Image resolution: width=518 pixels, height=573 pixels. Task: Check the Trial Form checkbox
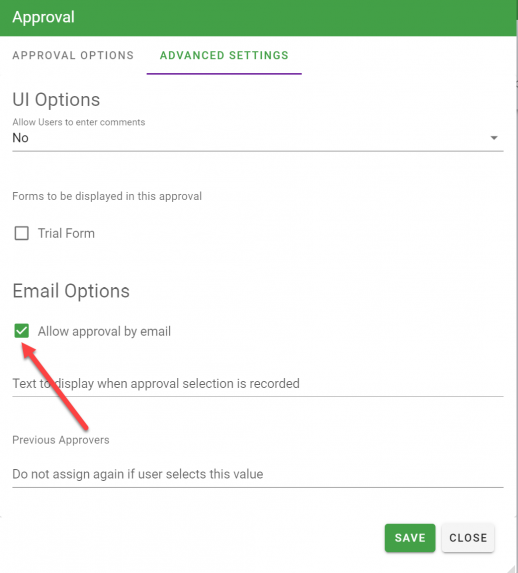[22, 233]
